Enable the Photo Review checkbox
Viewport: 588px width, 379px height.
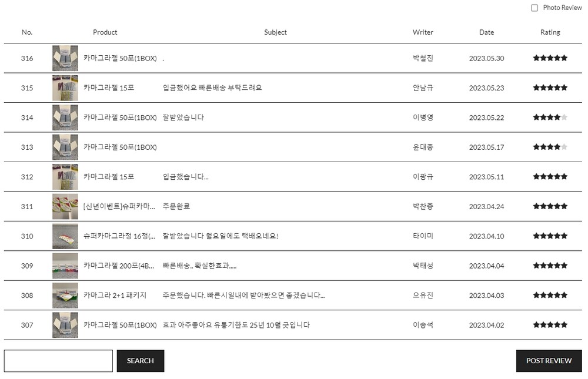[534, 8]
